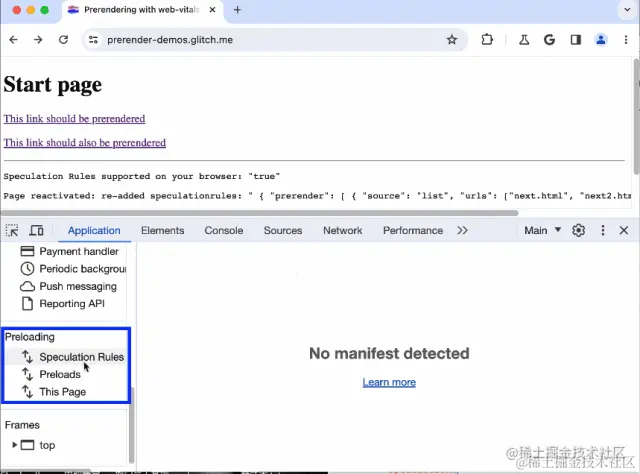Click the Preloading section header
This screenshot has width=640, height=474.
pos(30,337)
